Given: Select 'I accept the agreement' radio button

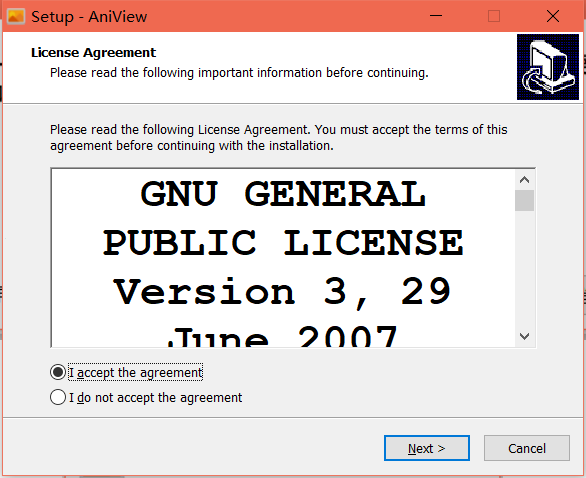Looking at the screenshot, I should click(58, 372).
